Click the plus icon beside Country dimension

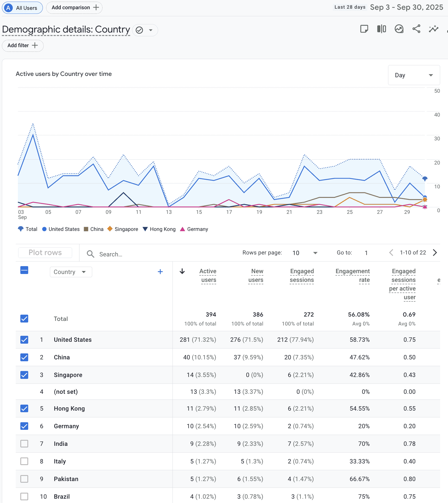pyautogui.click(x=160, y=272)
